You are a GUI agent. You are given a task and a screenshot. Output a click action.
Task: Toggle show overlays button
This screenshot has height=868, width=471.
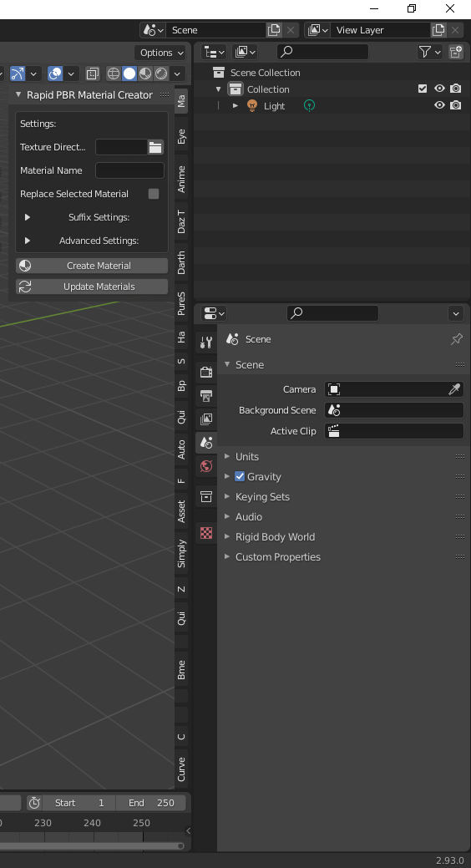click(x=55, y=73)
